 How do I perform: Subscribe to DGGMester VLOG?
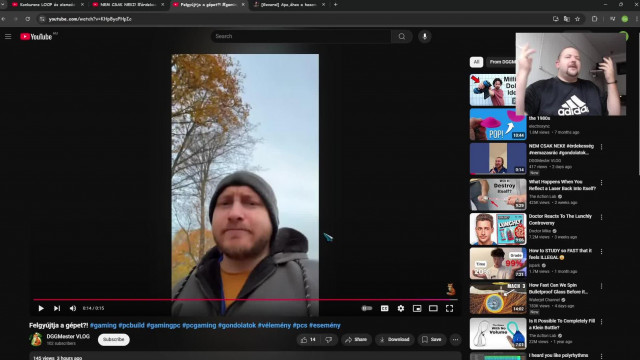click(x=113, y=340)
